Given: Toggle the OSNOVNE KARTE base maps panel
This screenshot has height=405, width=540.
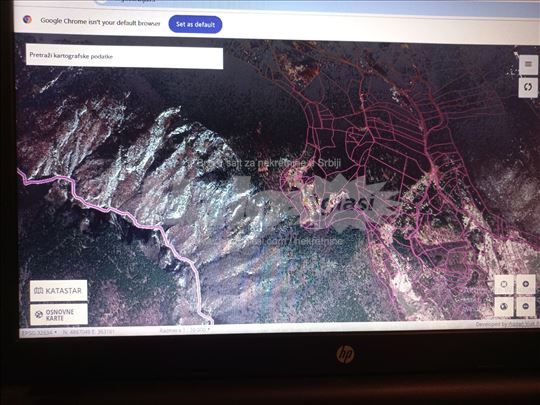Looking at the screenshot, I should 59,314.
